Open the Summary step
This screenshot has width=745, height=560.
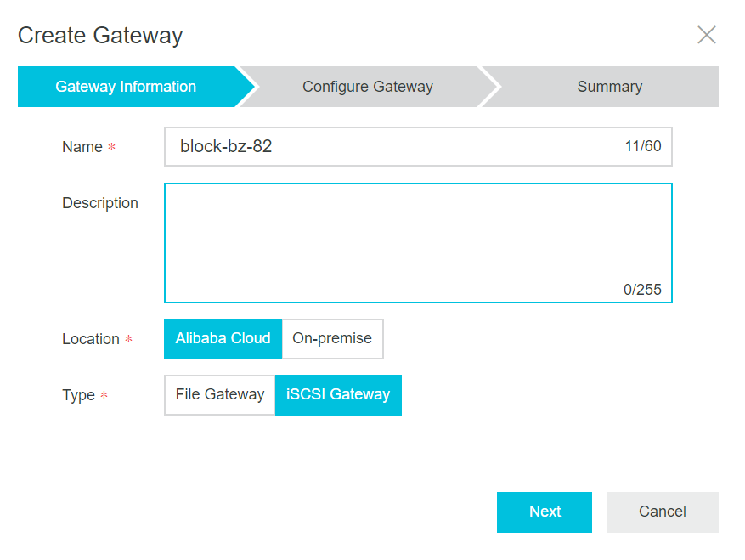click(x=610, y=87)
